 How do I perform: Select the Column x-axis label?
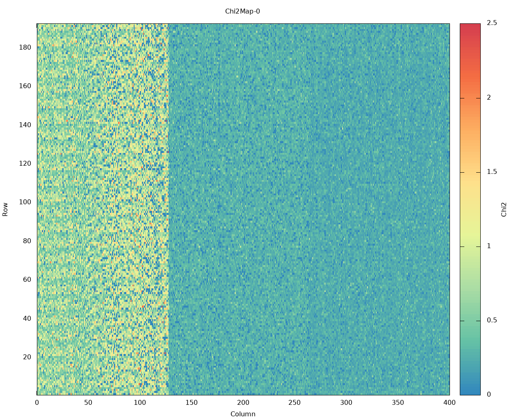click(243, 414)
